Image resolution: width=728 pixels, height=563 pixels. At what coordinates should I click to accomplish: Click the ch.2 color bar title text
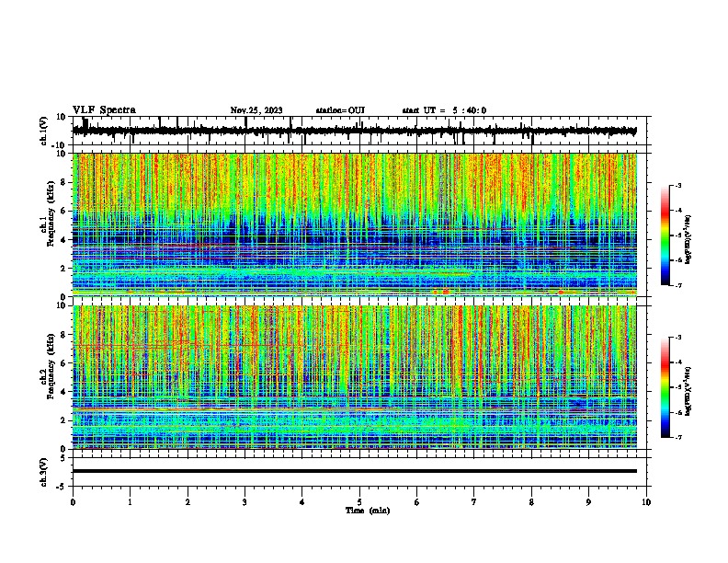click(688, 392)
